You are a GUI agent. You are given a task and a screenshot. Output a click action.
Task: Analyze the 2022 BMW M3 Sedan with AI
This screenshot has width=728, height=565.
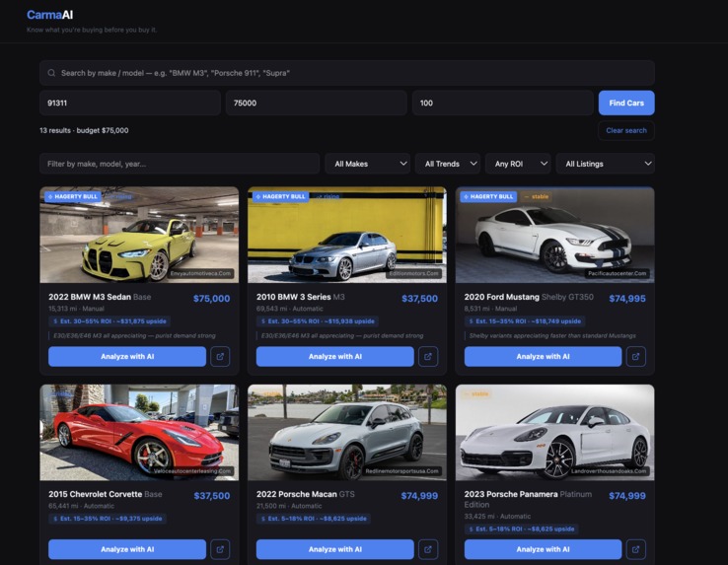[127, 357]
